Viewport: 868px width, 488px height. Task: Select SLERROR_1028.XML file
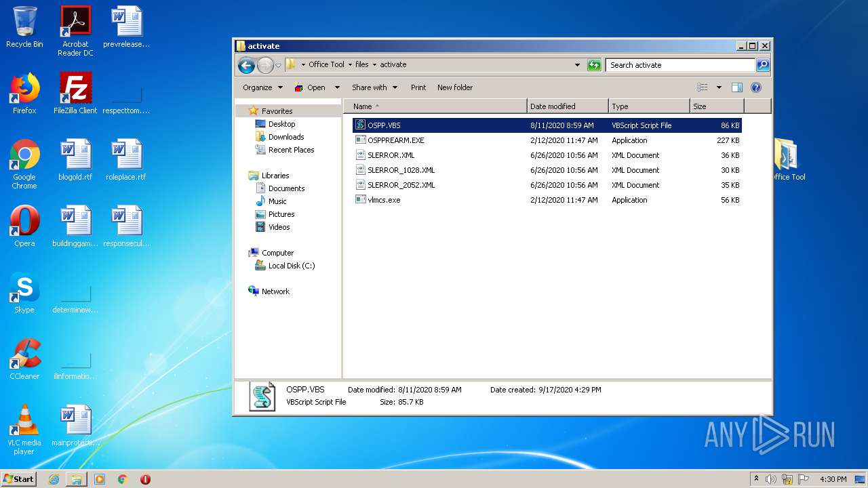tap(547, 170)
